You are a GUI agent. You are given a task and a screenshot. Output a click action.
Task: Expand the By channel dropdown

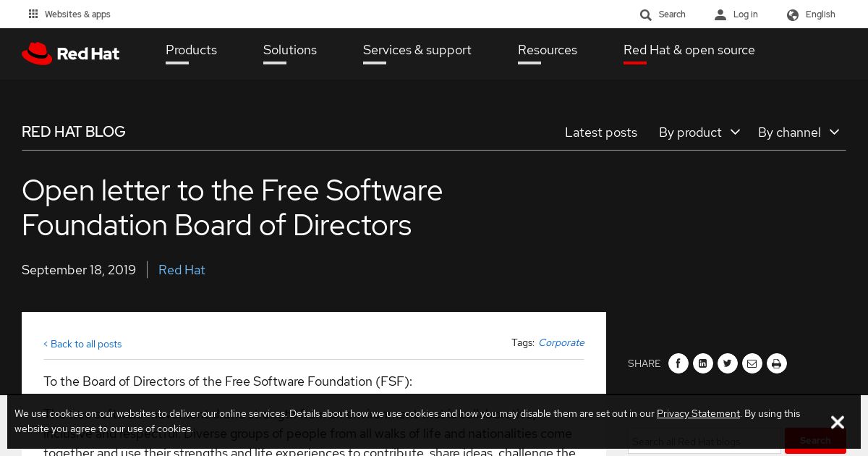[x=799, y=132]
